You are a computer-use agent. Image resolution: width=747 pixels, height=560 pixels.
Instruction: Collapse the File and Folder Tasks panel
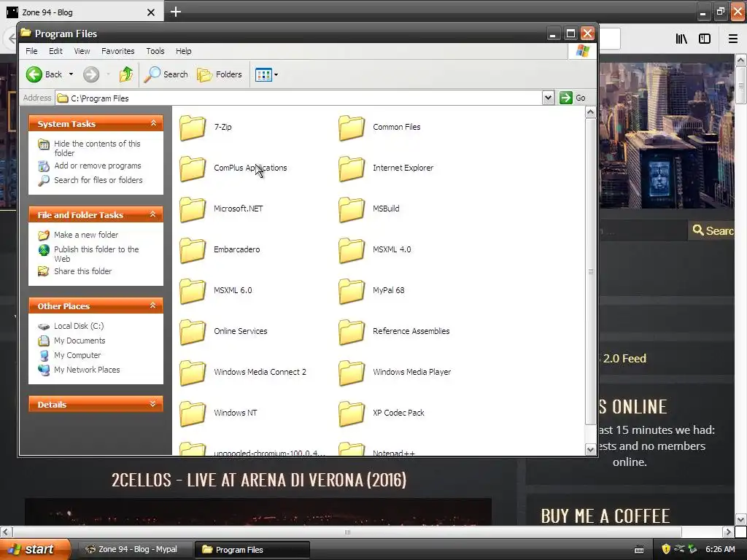153,214
